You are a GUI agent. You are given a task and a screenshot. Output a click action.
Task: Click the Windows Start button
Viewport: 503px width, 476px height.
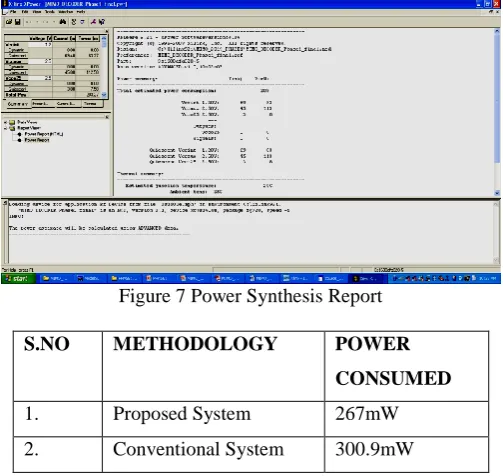(x=18, y=279)
